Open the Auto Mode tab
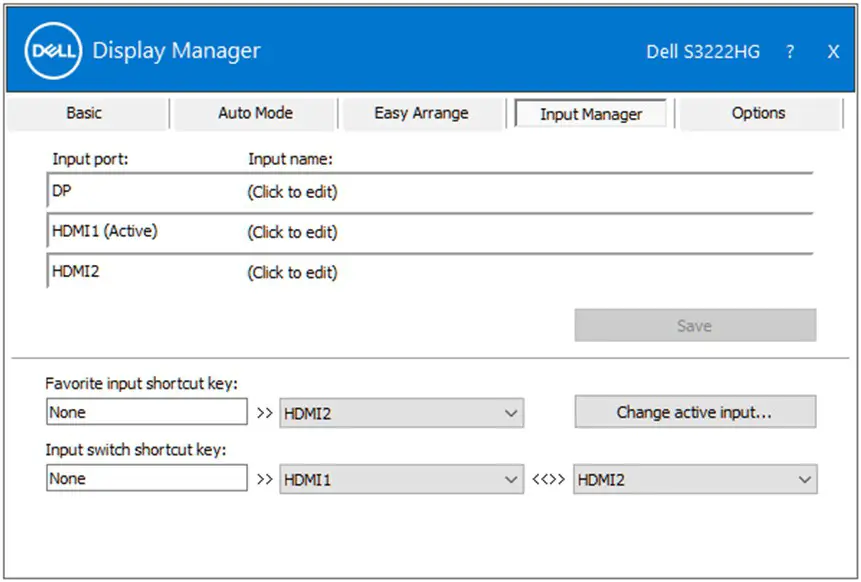Image resolution: width=861 pixels, height=582 pixels. click(255, 113)
